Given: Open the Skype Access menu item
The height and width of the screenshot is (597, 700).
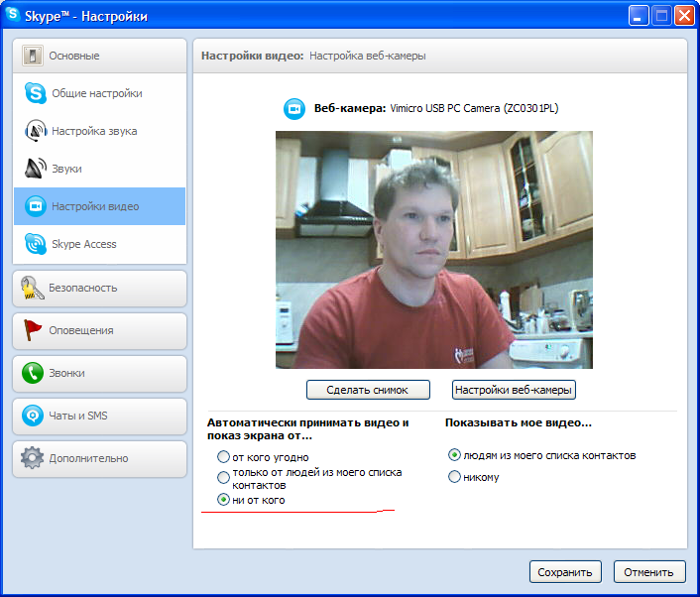Looking at the screenshot, I should (x=84, y=244).
